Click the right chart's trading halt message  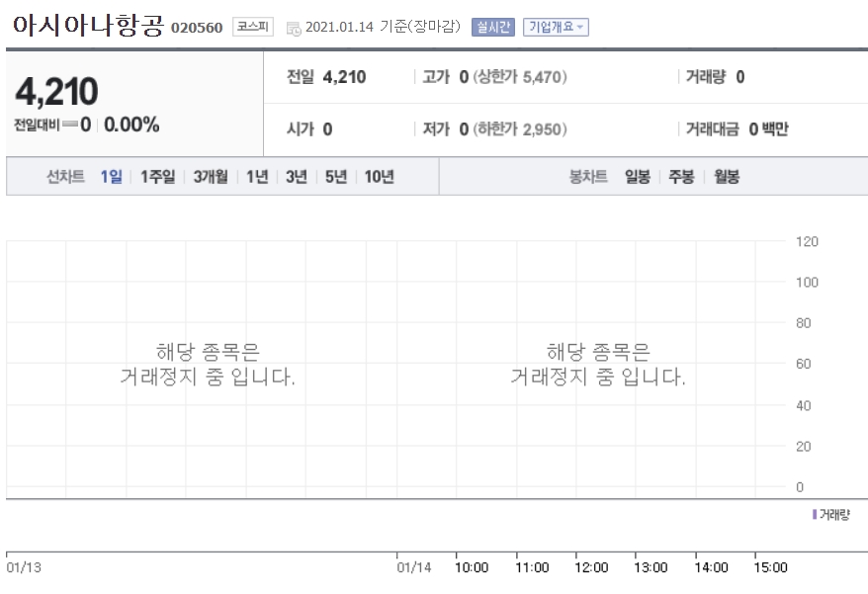pyautogui.click(x=598, y=365)
